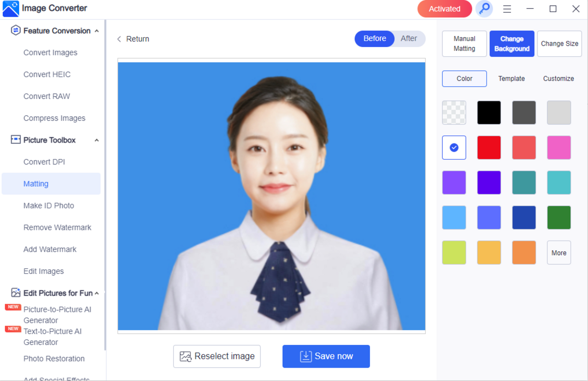Minimize the Image Converter window

(530, 9)
